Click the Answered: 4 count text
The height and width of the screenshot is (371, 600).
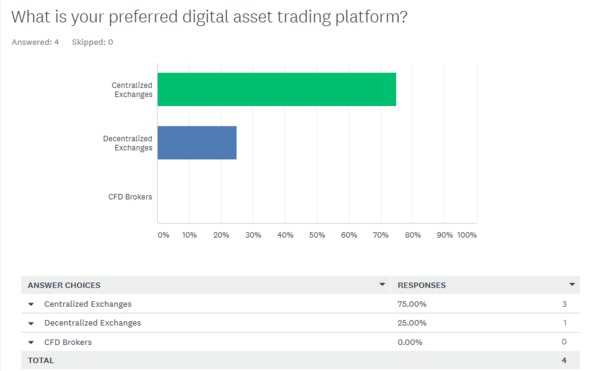[x=35, y=42]
